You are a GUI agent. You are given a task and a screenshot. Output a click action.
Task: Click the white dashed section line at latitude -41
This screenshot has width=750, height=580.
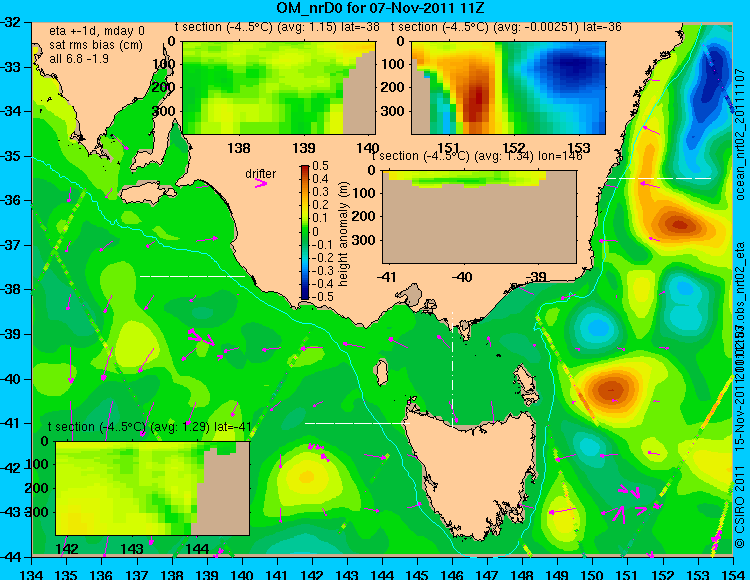tap(357, 423)
